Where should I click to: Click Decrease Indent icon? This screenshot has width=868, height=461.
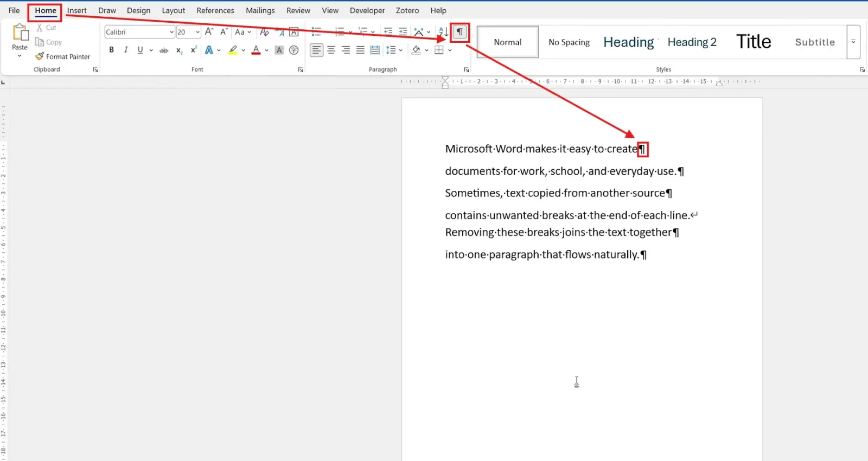(x=388, y=32)
